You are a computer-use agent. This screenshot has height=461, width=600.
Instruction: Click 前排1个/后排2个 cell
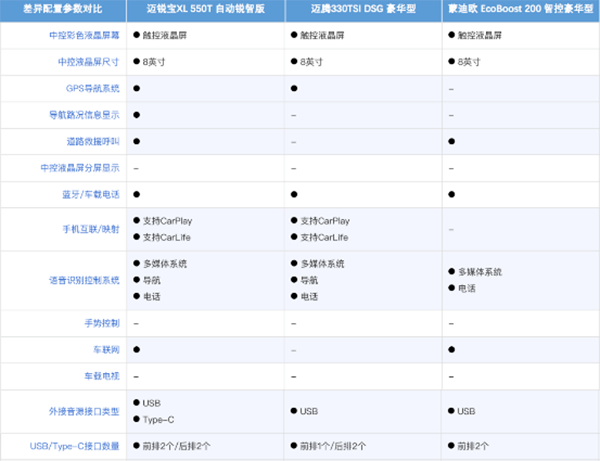333,446
